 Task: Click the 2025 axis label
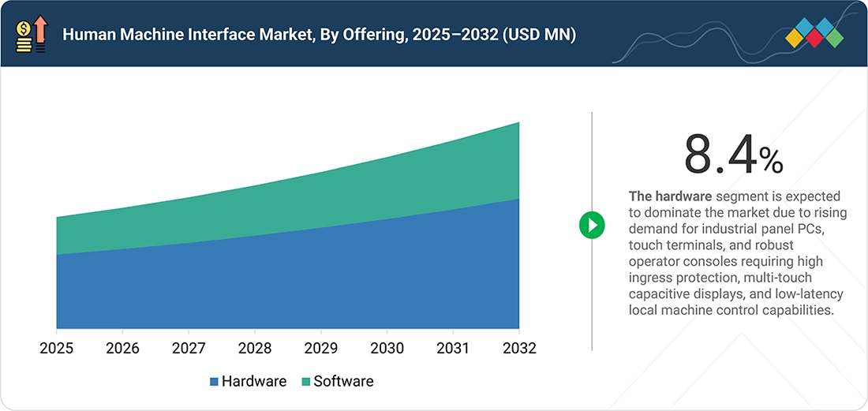[x=57, y=349]
